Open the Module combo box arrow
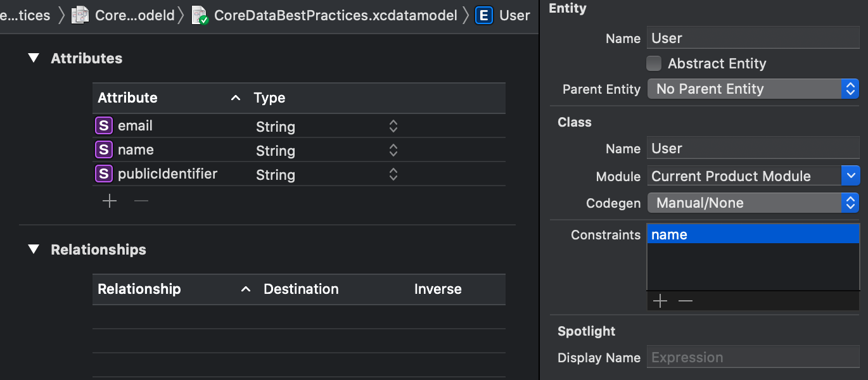 [850, 176]
